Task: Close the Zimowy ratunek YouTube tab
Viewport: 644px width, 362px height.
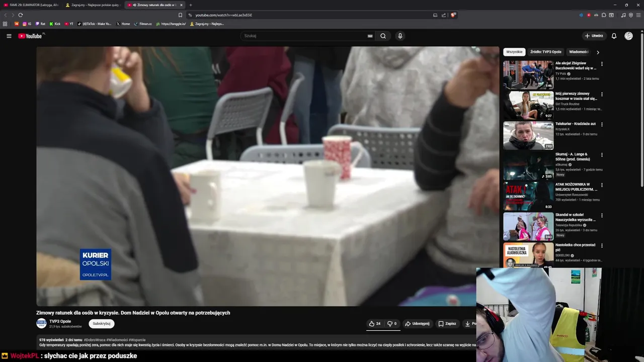Action: (181, 5)
